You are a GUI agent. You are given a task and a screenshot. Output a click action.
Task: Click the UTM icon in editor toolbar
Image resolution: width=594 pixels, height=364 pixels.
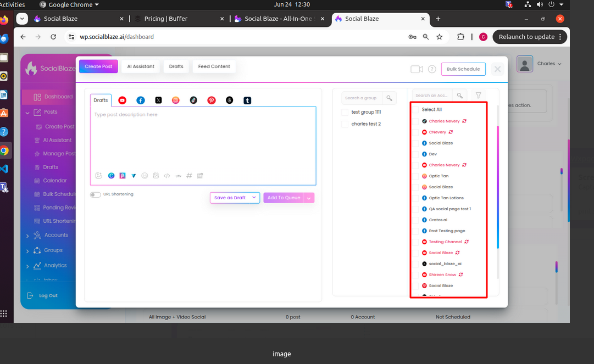(179, 176)
